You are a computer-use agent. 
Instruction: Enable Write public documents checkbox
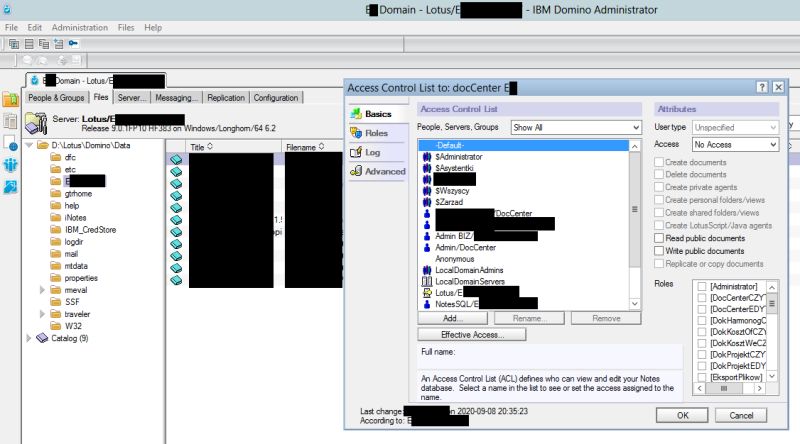[659, 251]
